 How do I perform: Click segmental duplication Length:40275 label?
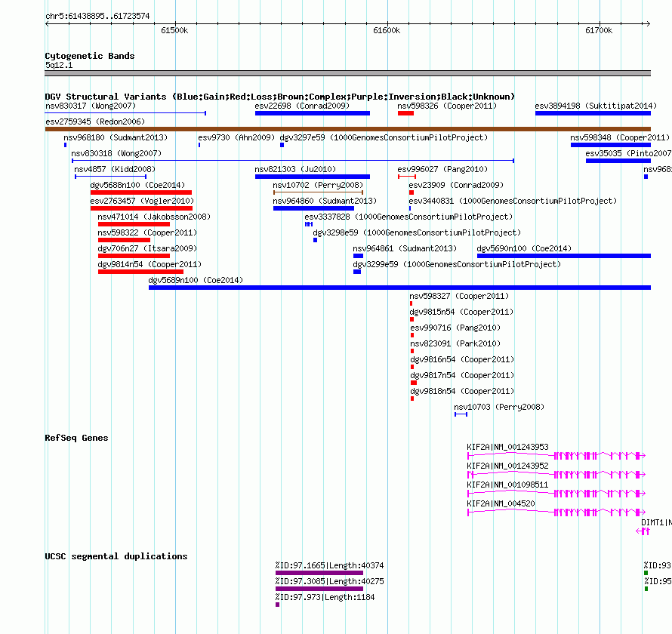coord(329,581)
